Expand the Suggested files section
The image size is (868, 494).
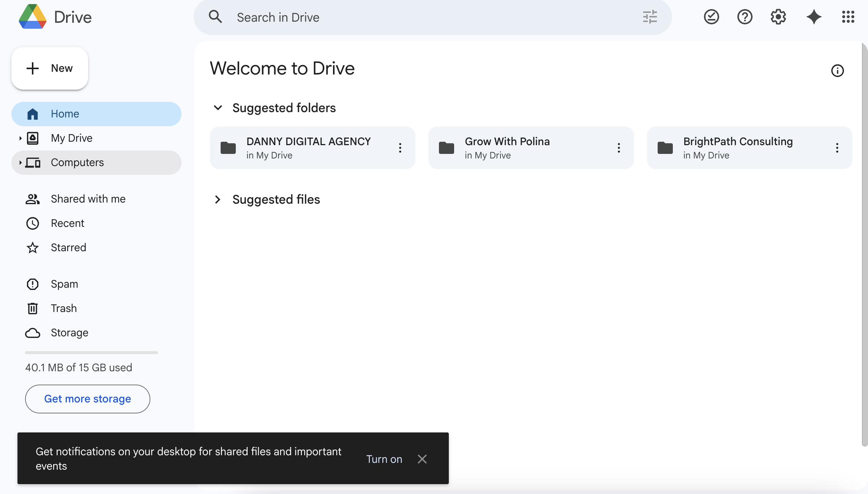coord(218,199)
